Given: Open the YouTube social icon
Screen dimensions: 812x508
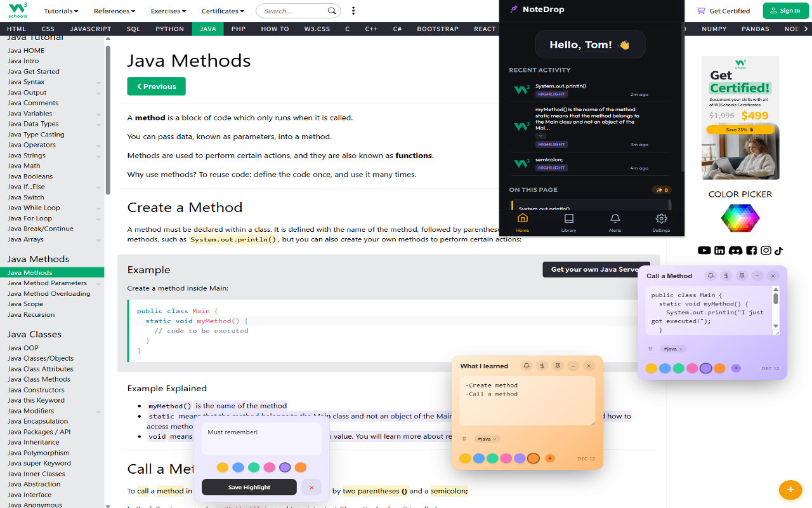Looking at the screenshot, I should (704, 250).
